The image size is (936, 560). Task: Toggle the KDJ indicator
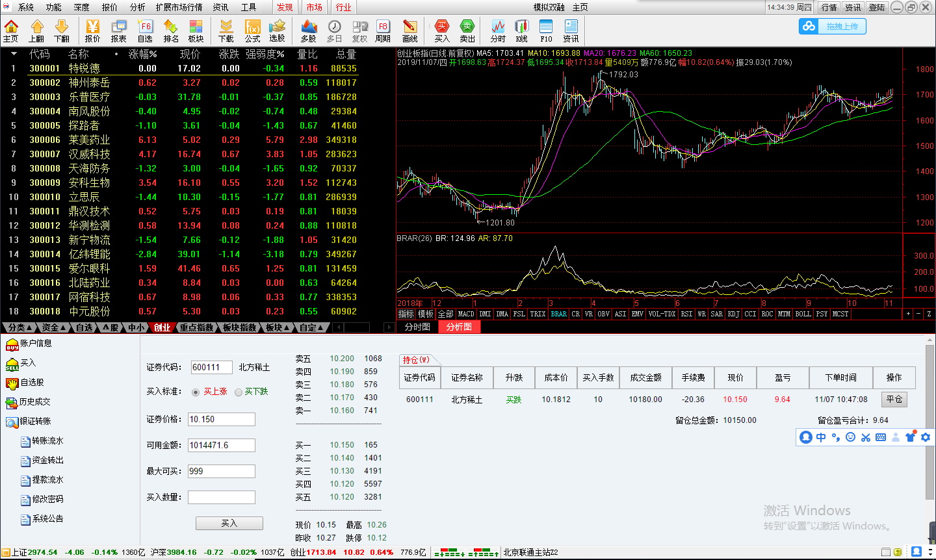[x=733, y=314]
